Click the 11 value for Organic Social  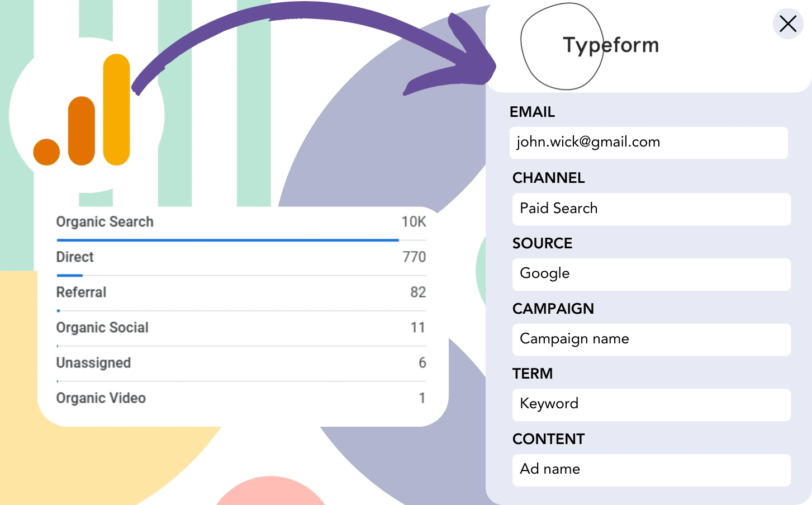pyautogui.click(x=418, y=328)
